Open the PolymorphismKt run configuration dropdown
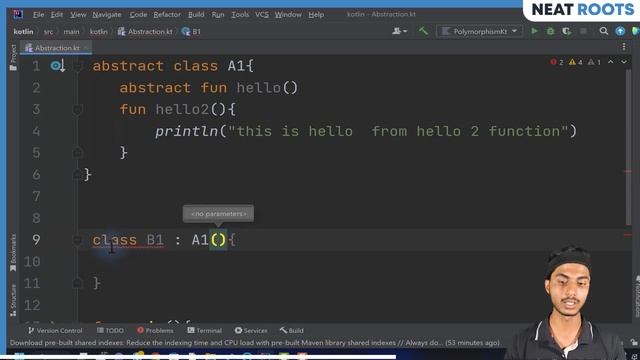The height and width of the screenshot is (360, 640). [479, 31]
